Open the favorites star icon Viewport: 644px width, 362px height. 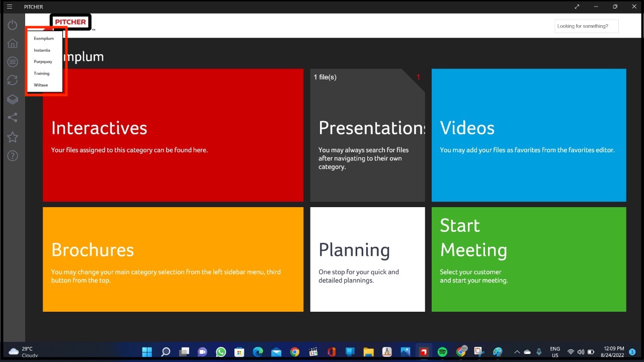(12, 137)
